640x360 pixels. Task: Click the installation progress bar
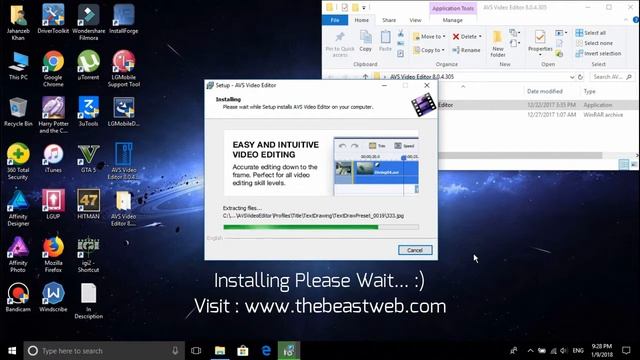click(321, 227)
